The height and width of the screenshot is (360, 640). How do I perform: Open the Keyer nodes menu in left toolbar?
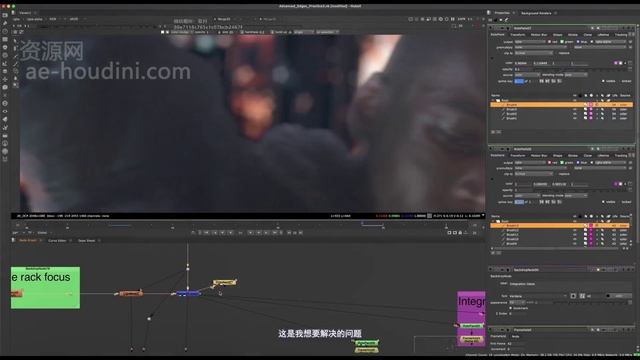5,63
